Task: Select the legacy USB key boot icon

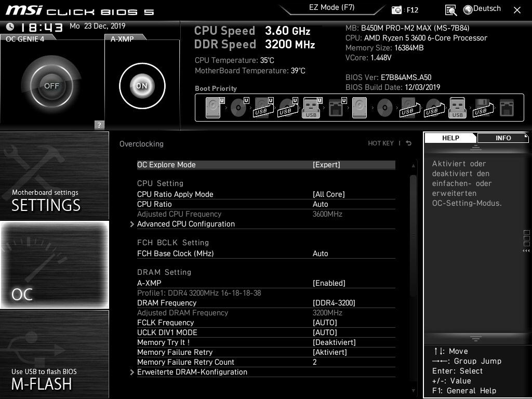Action: coord(457,108)
